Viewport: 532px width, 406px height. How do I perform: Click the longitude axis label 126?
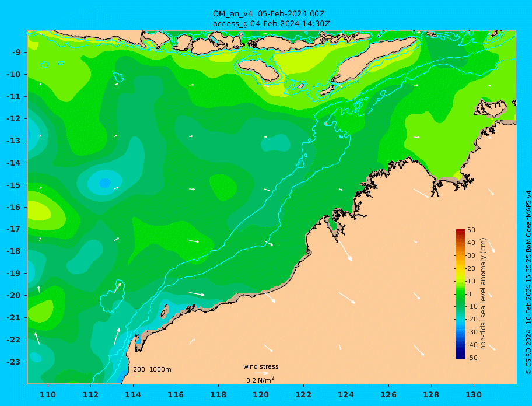click(388, 394)
